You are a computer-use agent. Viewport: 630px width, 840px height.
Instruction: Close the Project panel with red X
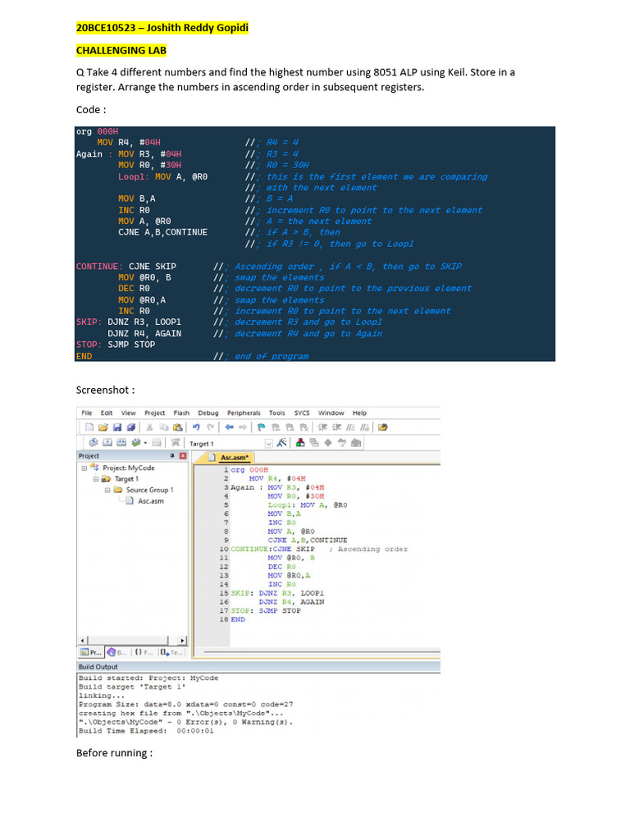click(182, 456)
